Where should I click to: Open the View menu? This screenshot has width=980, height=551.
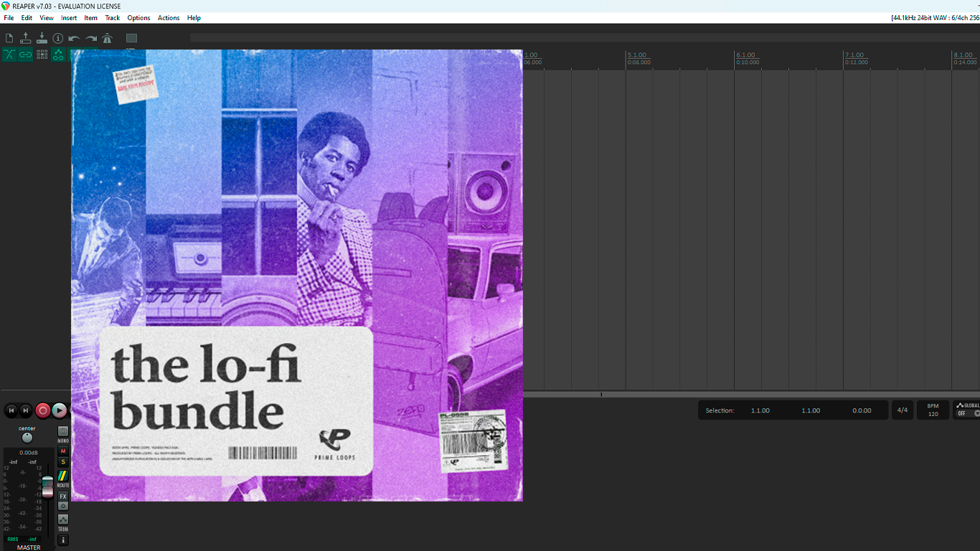tap(47, 18)
